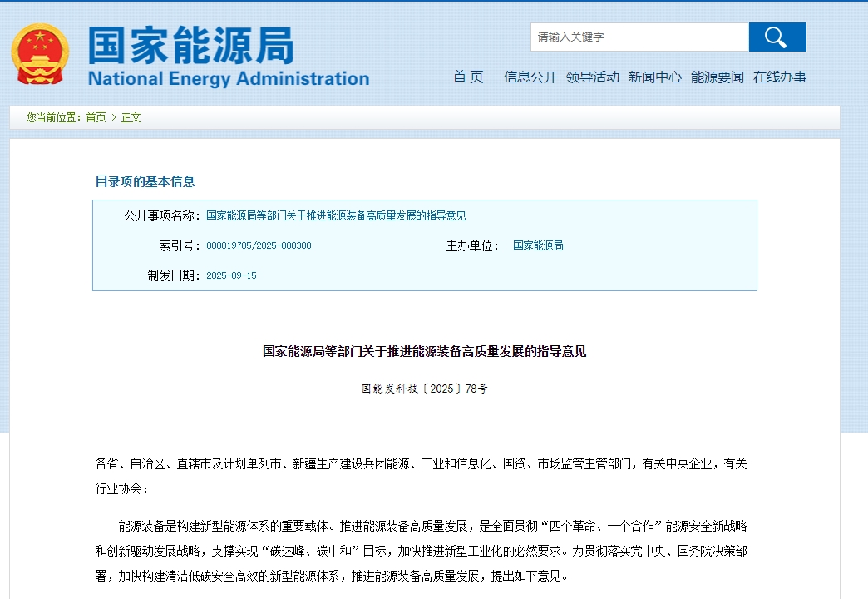
Task: Click the 国家能源局 link beside 主办单位
Action: pyautogui.click(x=538, y=245)
